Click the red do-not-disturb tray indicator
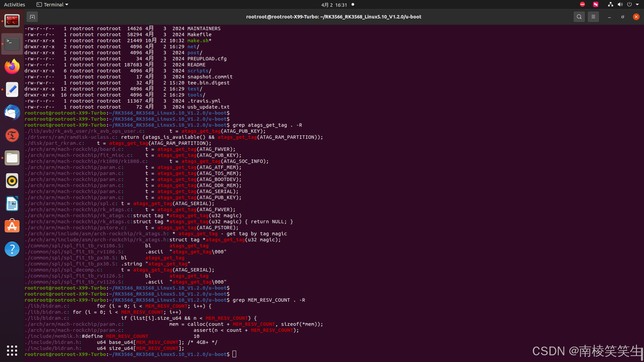 tap(582, 5)
